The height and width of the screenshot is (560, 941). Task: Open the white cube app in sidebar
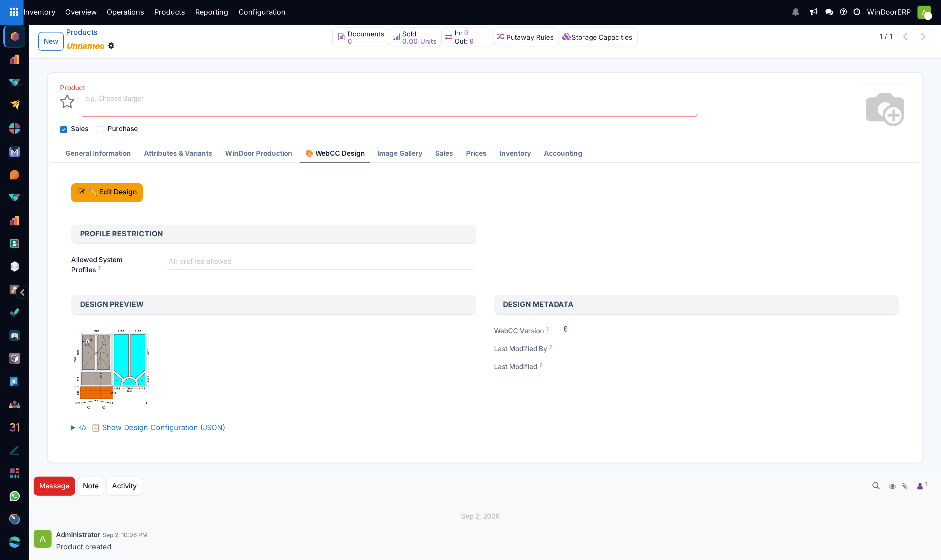14,267
